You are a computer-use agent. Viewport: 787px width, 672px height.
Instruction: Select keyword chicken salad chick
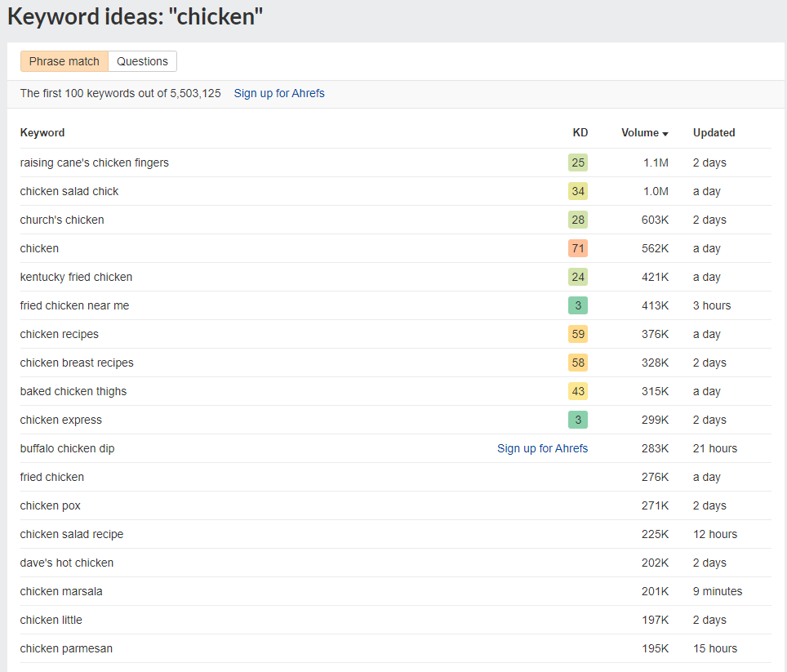point(69,192)
